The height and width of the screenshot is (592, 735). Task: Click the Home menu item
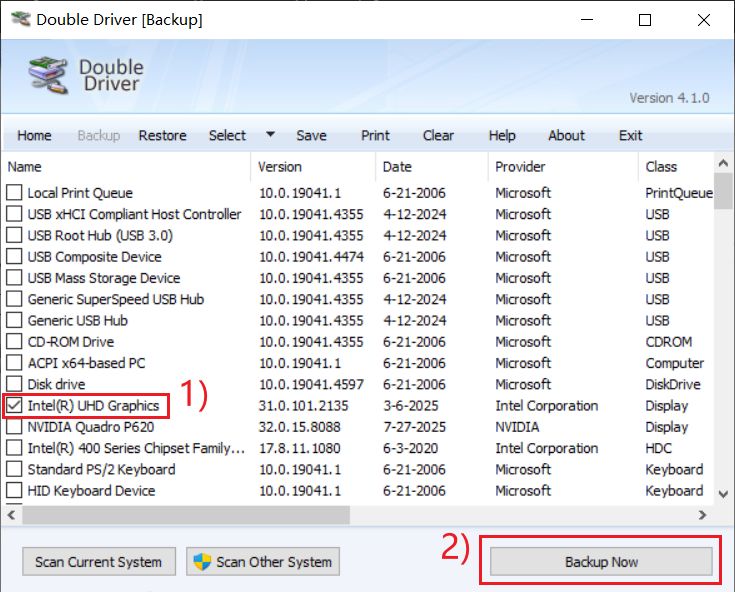[34, 136]
